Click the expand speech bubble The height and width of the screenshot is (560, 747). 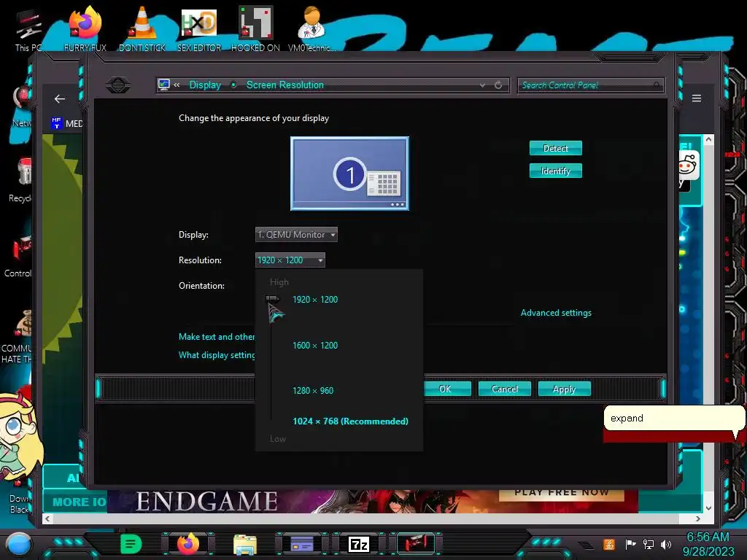(673, 419)
